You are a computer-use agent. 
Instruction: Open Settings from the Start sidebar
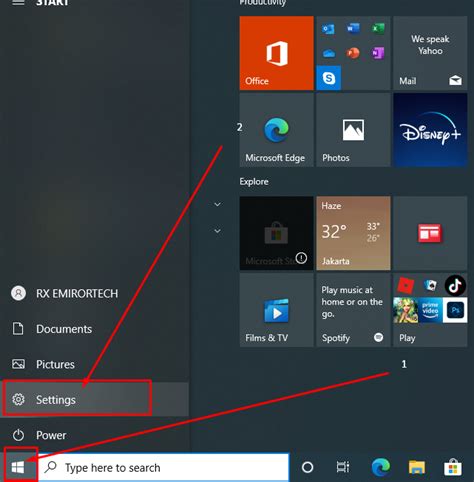(x=95, y=399)
